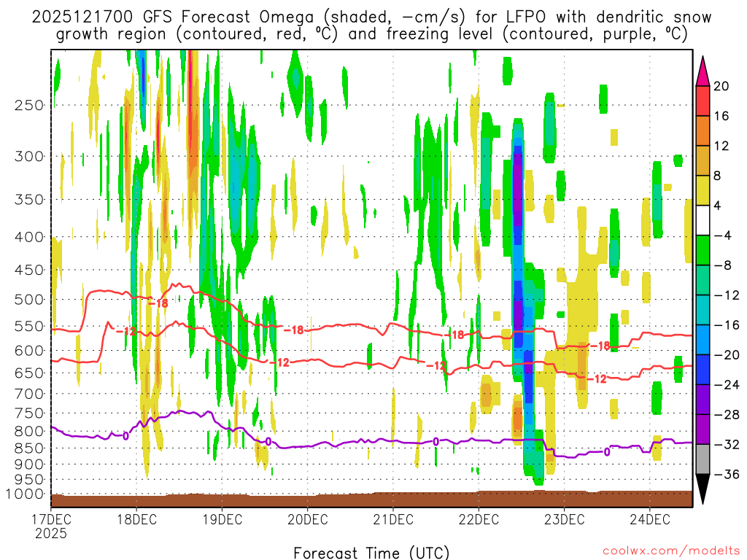Click the 2025 year label under 17DEC
The image size is (747, 560).
click(x=51, y=533)
